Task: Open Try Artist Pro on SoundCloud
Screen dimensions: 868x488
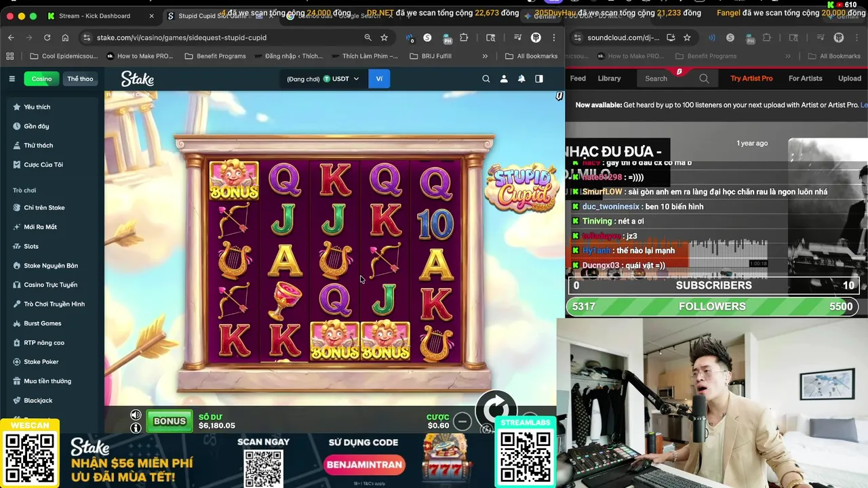Action: point(751,79)
